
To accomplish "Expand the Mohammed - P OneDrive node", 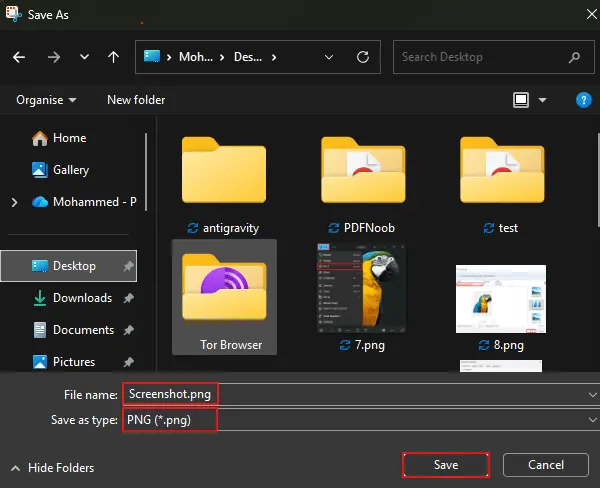I will point(15,202).
